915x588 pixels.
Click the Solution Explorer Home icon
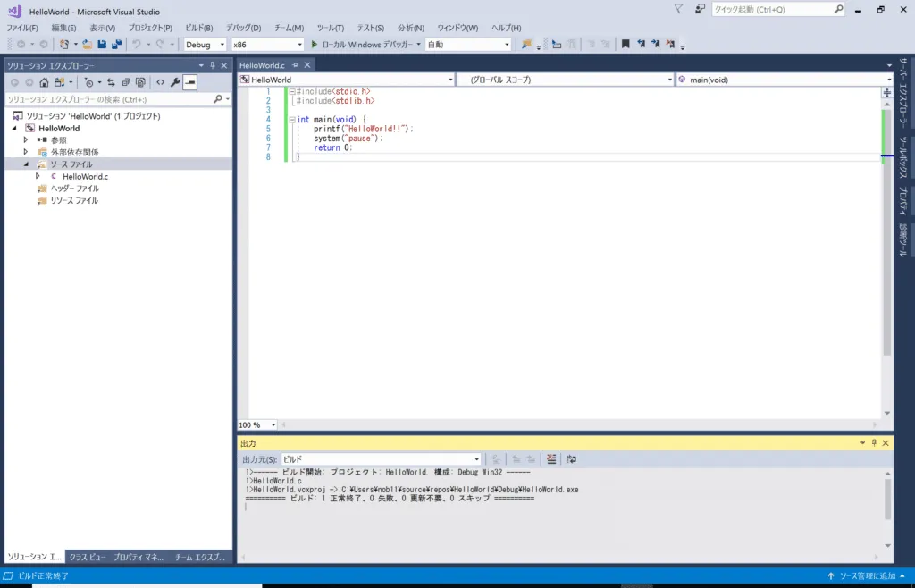tap(44, 83)
